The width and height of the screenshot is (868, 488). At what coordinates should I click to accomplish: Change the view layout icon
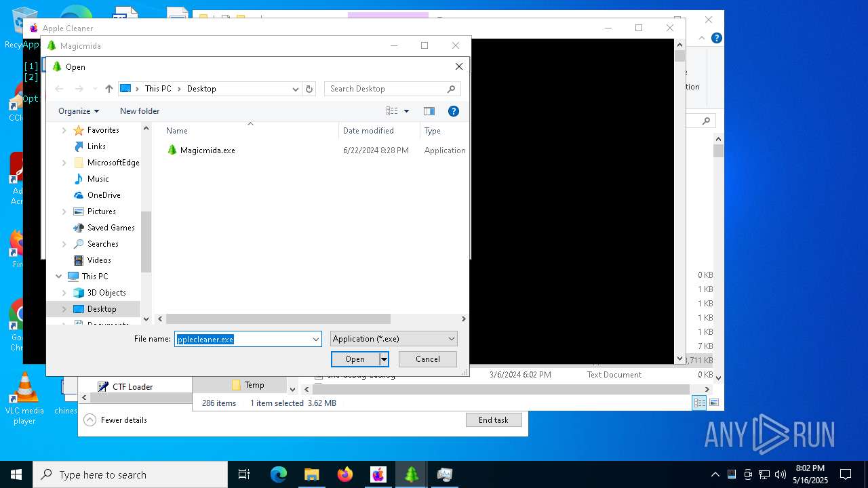point(392,111)
